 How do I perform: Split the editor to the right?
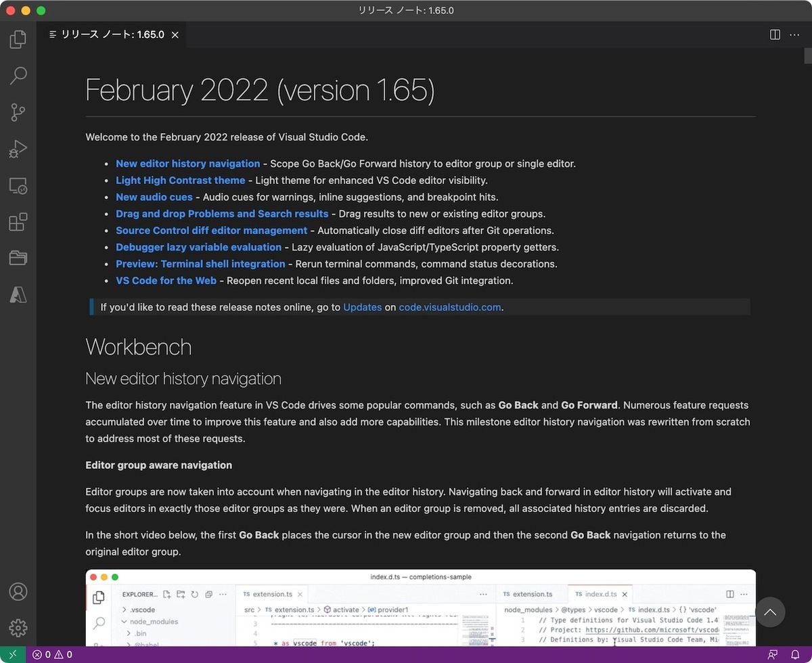775,35
